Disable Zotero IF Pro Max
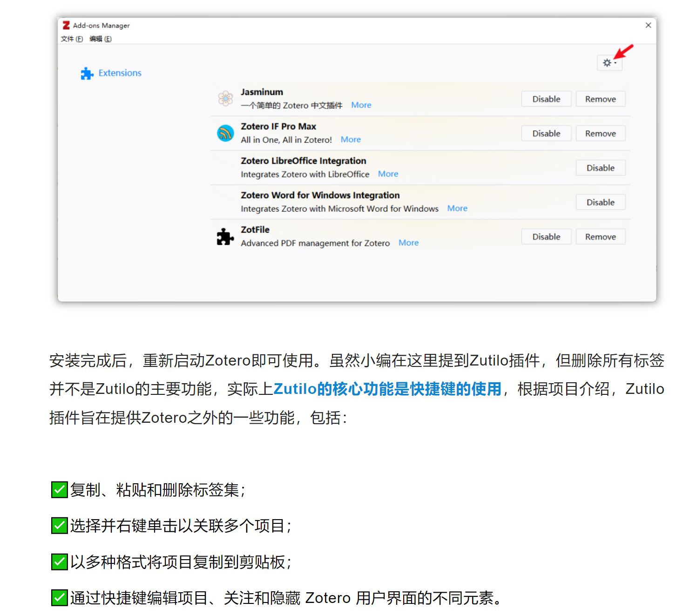696x616 pixels. point(546,133)
